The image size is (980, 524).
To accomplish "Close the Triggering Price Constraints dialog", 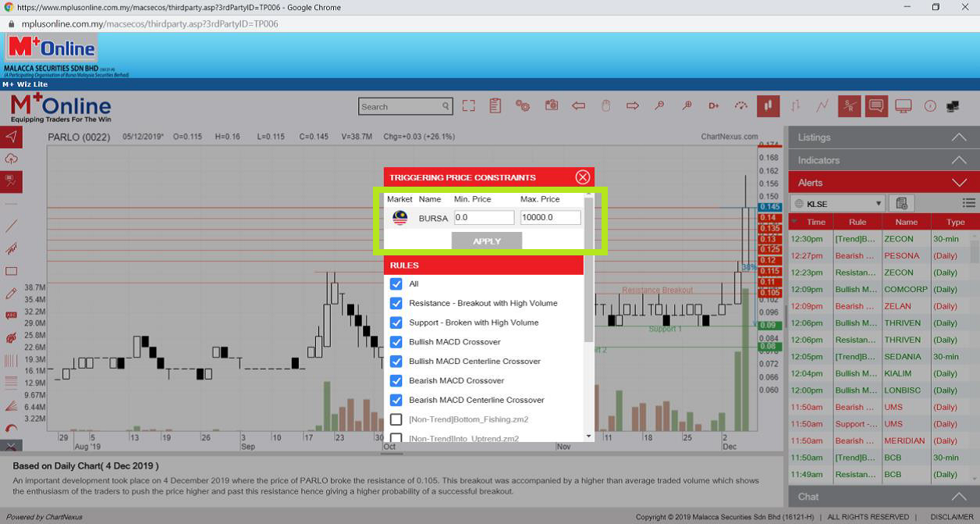I will pyautogui.click(x=582, y=177).
